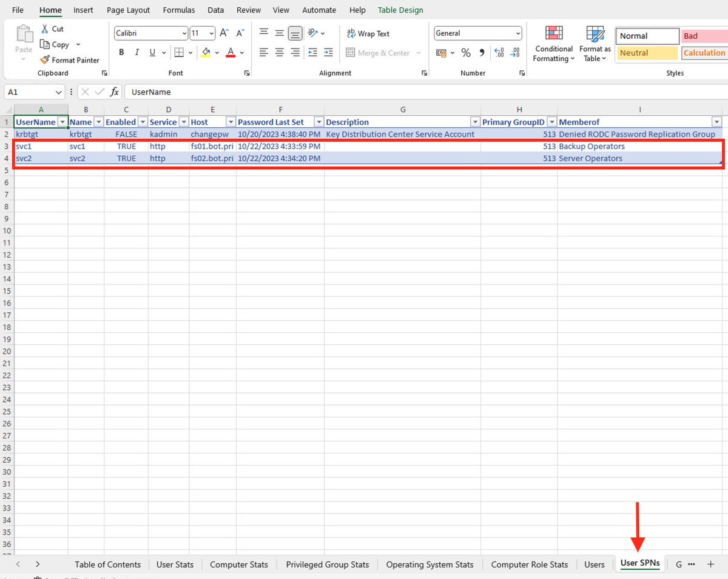Activate the Format Painter brush
The image size is (728, 579).
[45, 60]
